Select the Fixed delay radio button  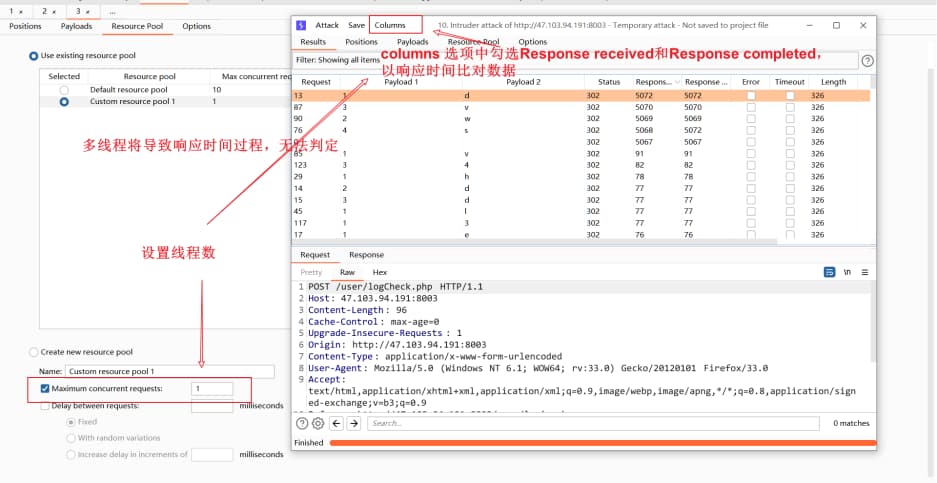coord(71,422)
